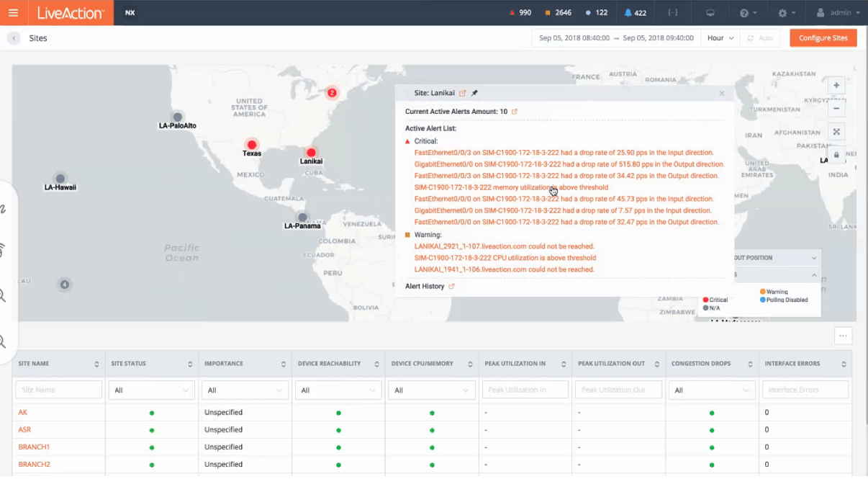Open Lanikai site in new window icon

463,93
